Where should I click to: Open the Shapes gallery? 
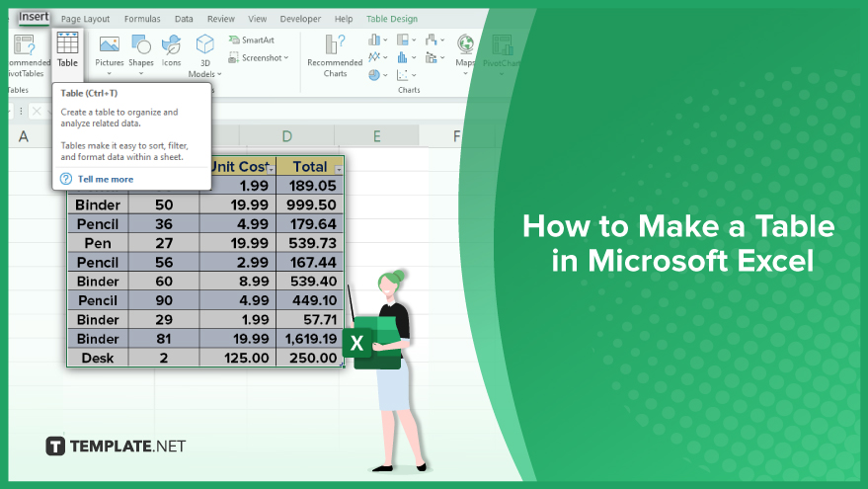click(x=141, y=51)
